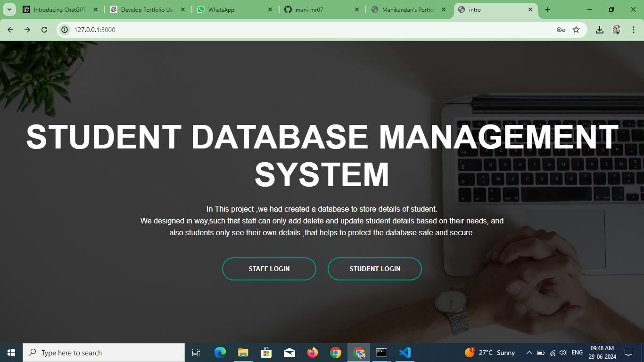This screenshot has width=644, height=362.
Task: Close the Introducing ChatGPT tab
Action: click(96, 9)
